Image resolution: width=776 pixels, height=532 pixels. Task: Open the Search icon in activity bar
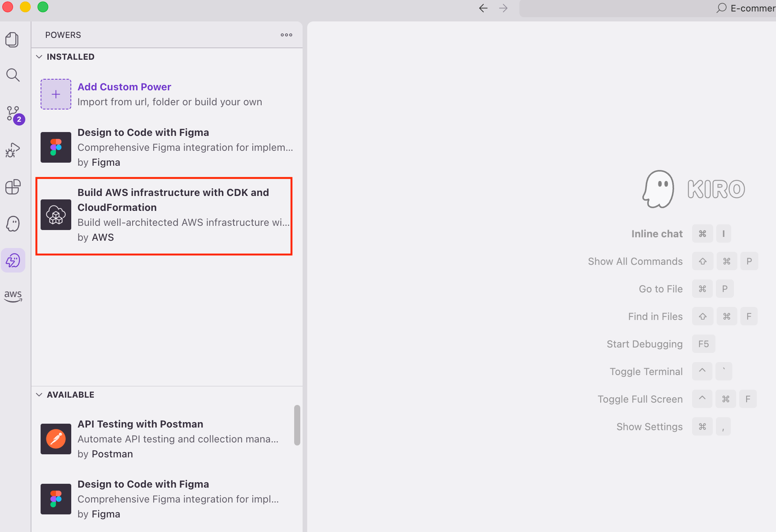(x=13, y=75)
